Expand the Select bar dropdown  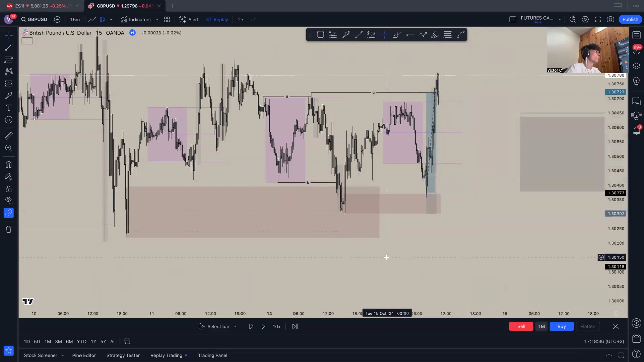point(235,326)
